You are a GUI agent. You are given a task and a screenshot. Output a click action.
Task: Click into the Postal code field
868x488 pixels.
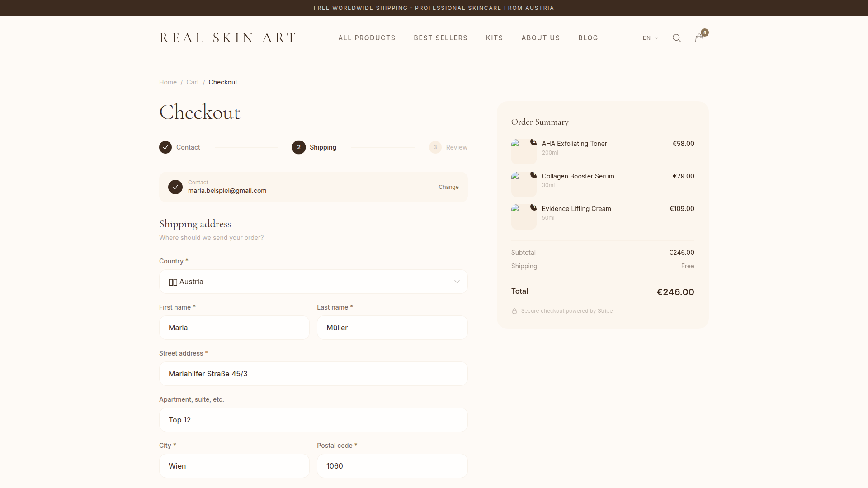(392, 466)
